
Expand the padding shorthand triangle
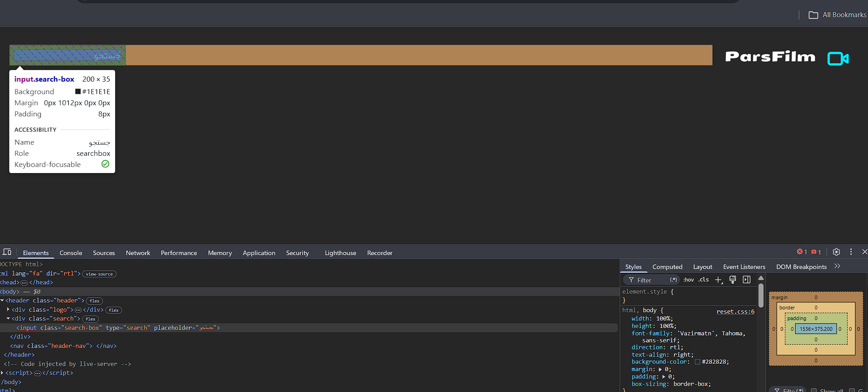(664, 377)
